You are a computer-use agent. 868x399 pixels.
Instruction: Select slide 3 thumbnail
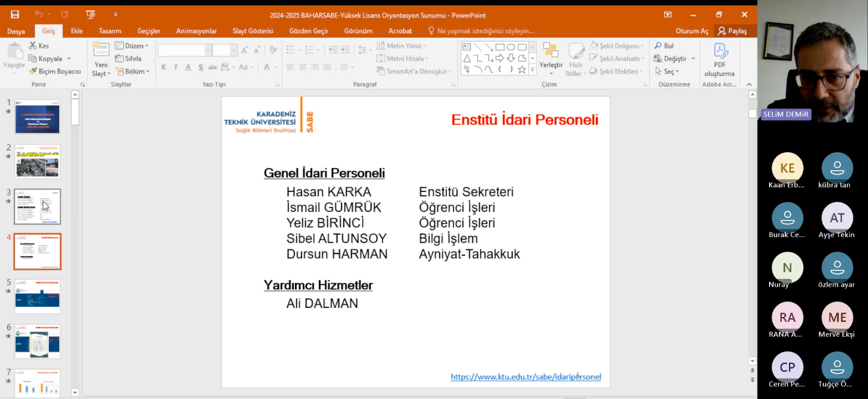pos(37,206)
